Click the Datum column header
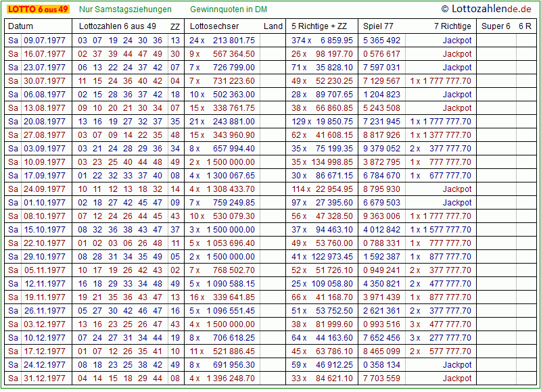This screenshot has height=392, width=541. [x=20, y=26]
